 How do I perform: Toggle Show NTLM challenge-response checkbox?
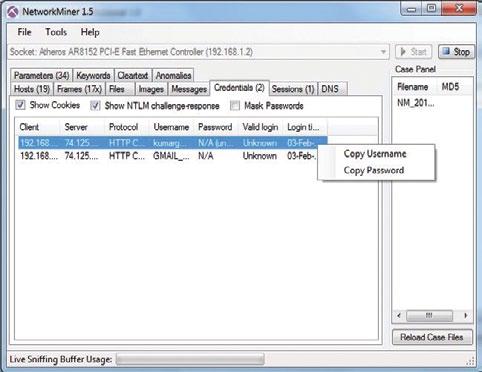coord(95,106)
